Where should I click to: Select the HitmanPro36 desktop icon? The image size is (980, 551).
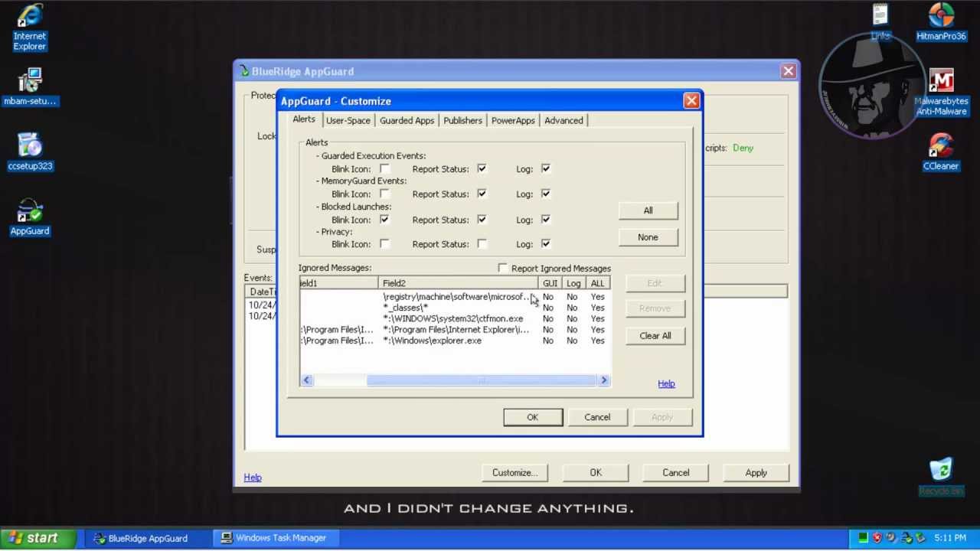pyautogui.click(x=941, y=22)
